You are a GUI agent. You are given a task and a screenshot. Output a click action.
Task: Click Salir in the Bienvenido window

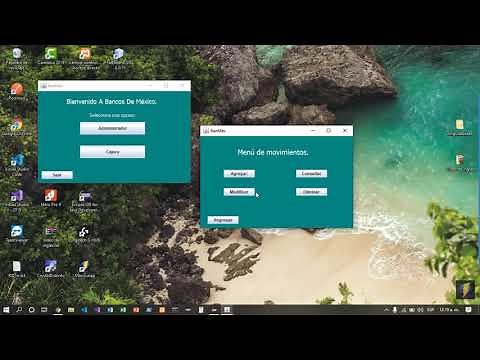tap(57, 175)
